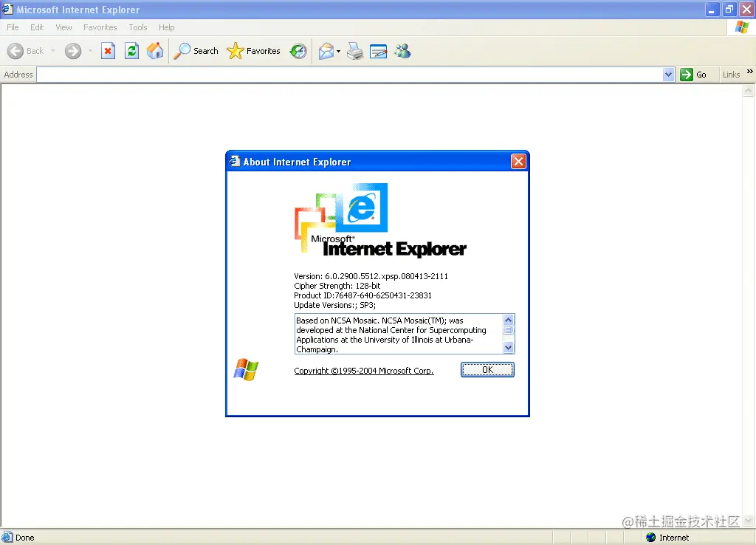
Task: Click the credits text box scrollbar thumb
Action: point(508,330)
